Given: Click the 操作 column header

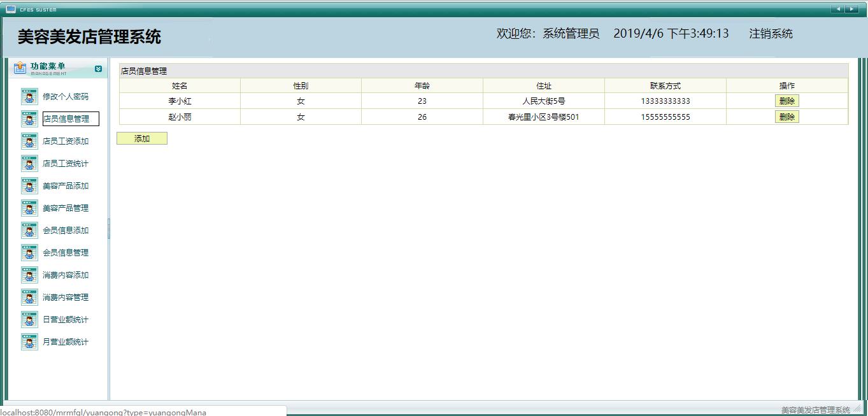Looking at the screenshot, I should 787,85.
